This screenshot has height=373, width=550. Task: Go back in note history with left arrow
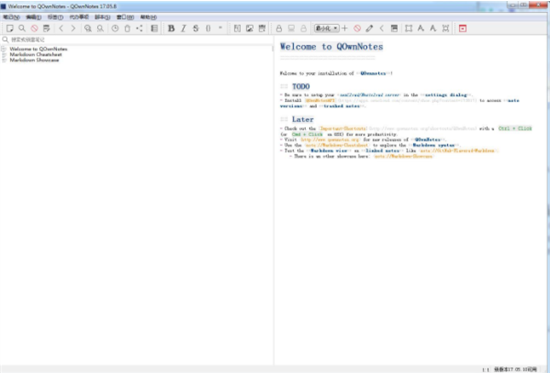[x=61, y=28]
